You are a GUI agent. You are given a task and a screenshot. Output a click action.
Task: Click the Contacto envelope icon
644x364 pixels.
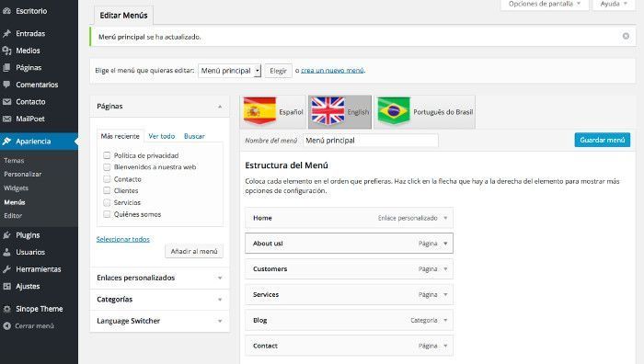pos(6,102)
